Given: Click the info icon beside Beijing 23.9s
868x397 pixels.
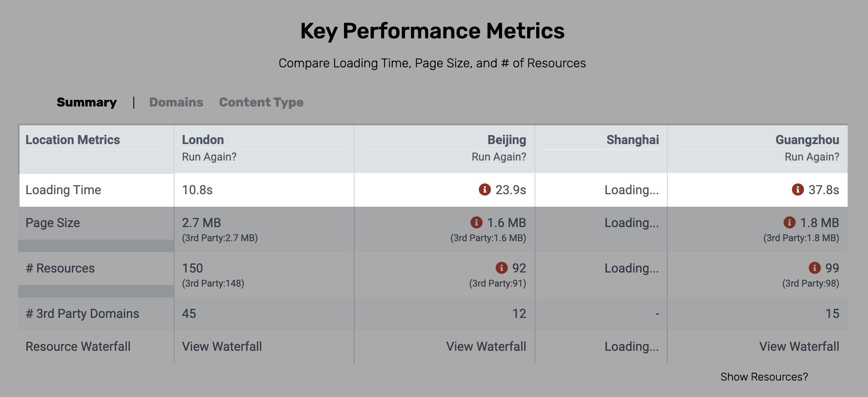Looking at the screenshot, I should tap(484, 189).
